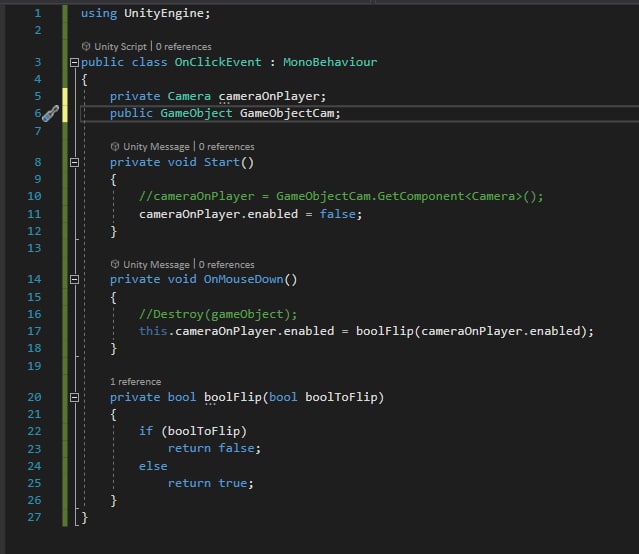This screenshot has height=554, width=639.
Task: Click the 'Start' method name
Action: (222, 162)
